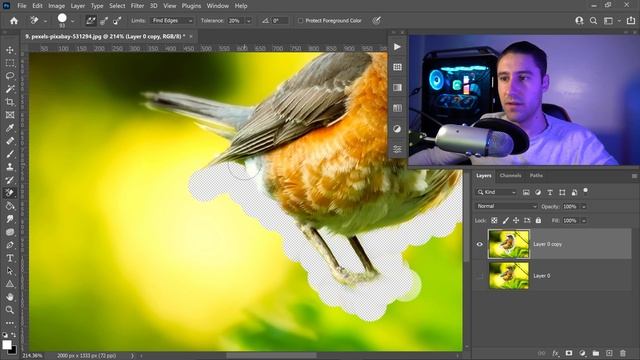Select the History Brush tool
Image resolution: width=640 pixels, height=360 pixels.
10,180
